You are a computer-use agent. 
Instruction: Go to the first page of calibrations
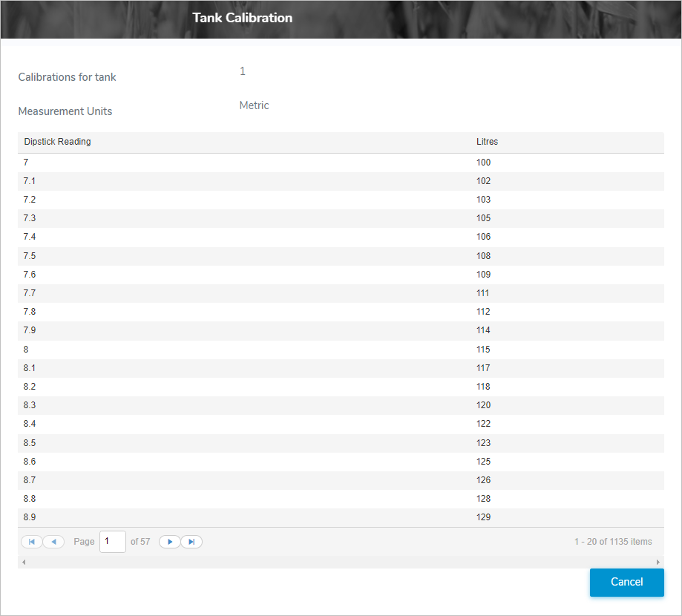pyautogui.click(x=31, y=542)
